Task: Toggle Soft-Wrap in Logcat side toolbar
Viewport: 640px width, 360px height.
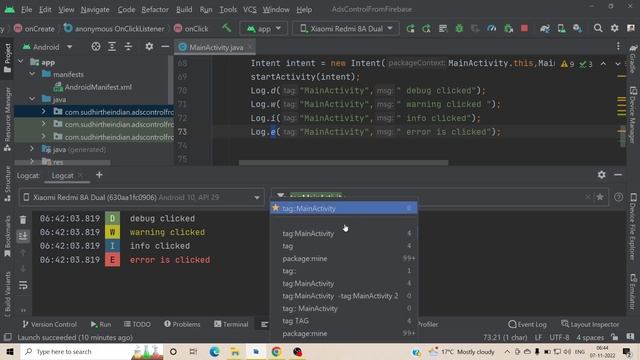Action: [x=23, y=285]
